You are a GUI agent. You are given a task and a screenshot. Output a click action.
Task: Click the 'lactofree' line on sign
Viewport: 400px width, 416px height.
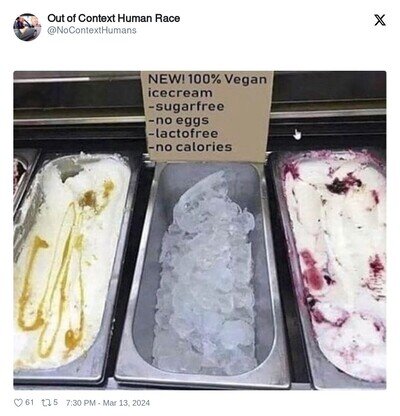pos(183,134)
